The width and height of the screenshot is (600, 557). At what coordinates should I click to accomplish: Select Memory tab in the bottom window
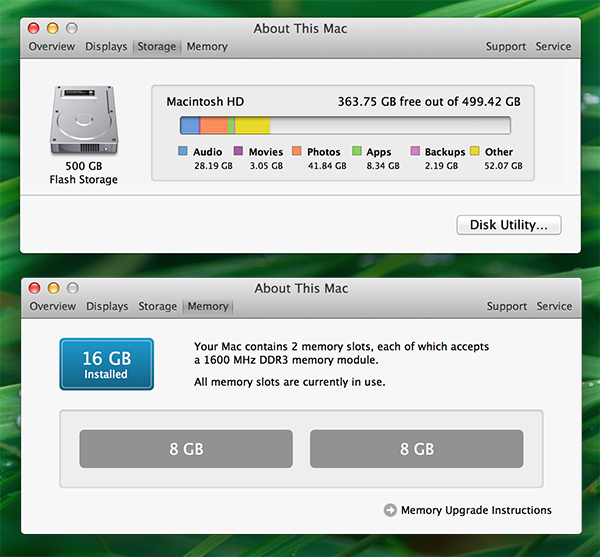coord(208,306)
